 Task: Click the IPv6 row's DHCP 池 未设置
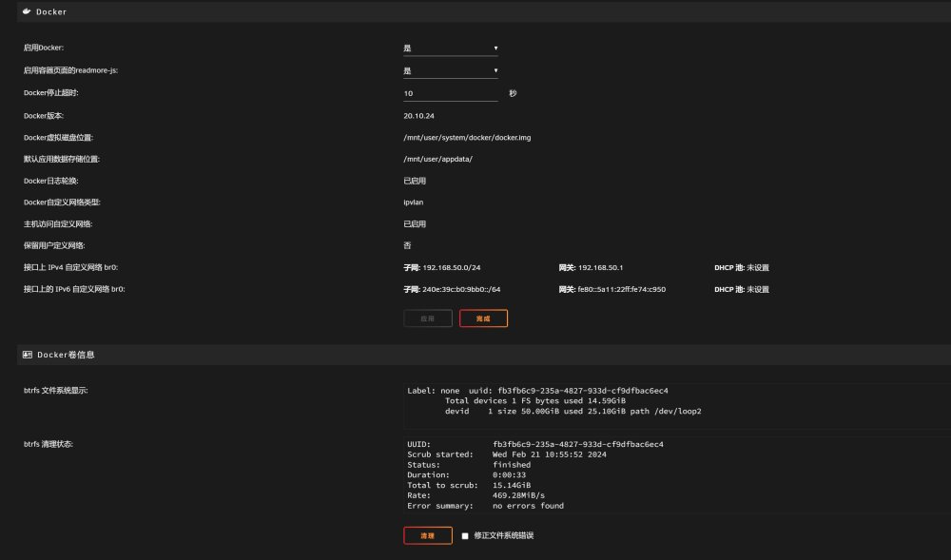pos(742,289)
